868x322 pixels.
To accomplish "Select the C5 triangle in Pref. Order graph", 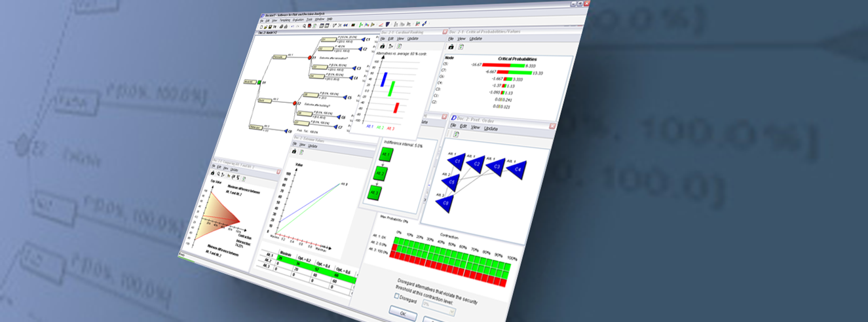I will coord(450,181).
